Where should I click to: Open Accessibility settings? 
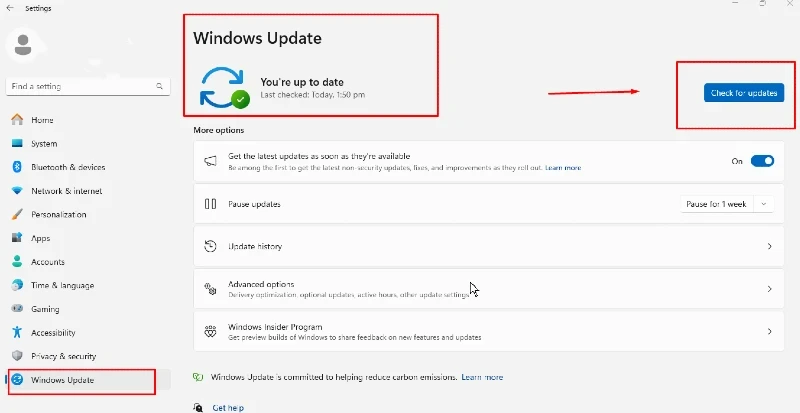(x=88, y=332)
